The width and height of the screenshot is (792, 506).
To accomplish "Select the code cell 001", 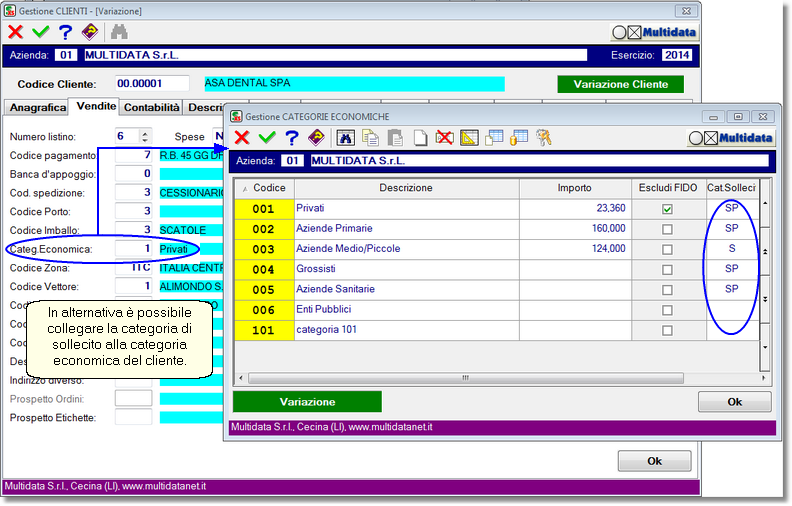I will click(264, 209).
